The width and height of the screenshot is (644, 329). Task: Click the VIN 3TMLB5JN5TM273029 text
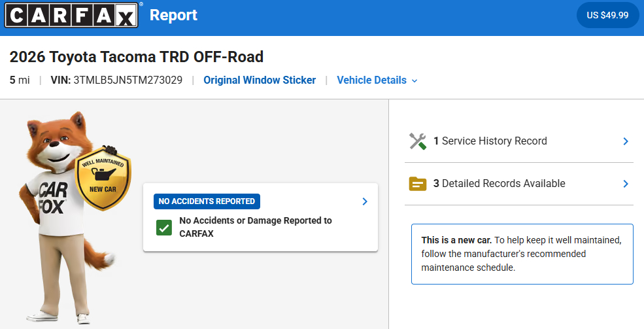click(x=116, y=80)
